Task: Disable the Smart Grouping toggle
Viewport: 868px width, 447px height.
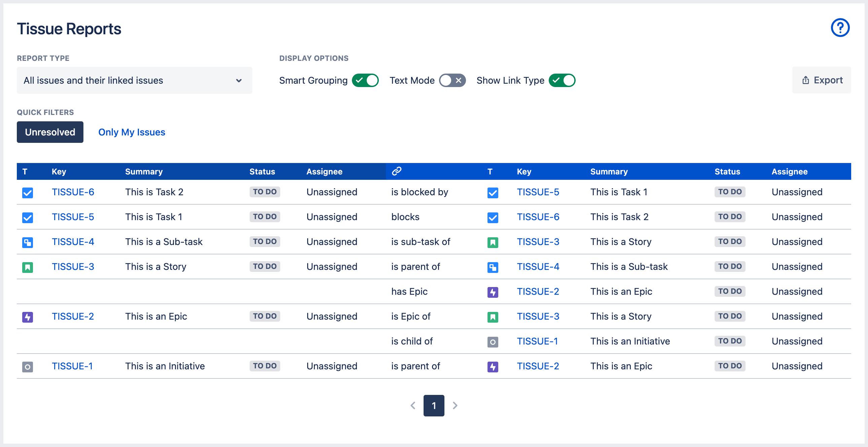Action: (x=366, y=80)
